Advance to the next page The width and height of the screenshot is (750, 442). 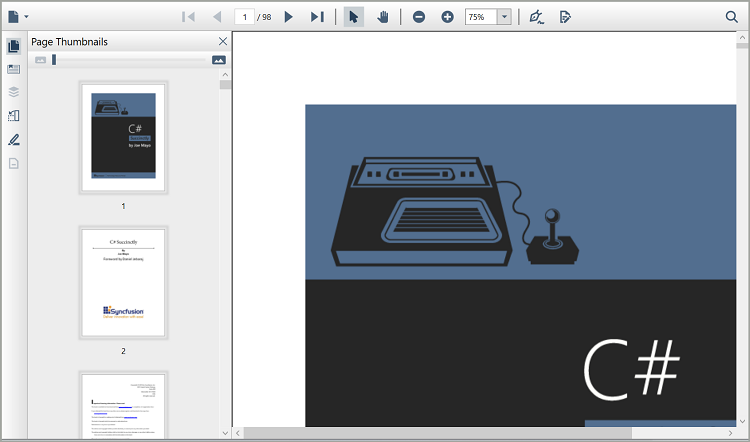(x=289, y=17)
